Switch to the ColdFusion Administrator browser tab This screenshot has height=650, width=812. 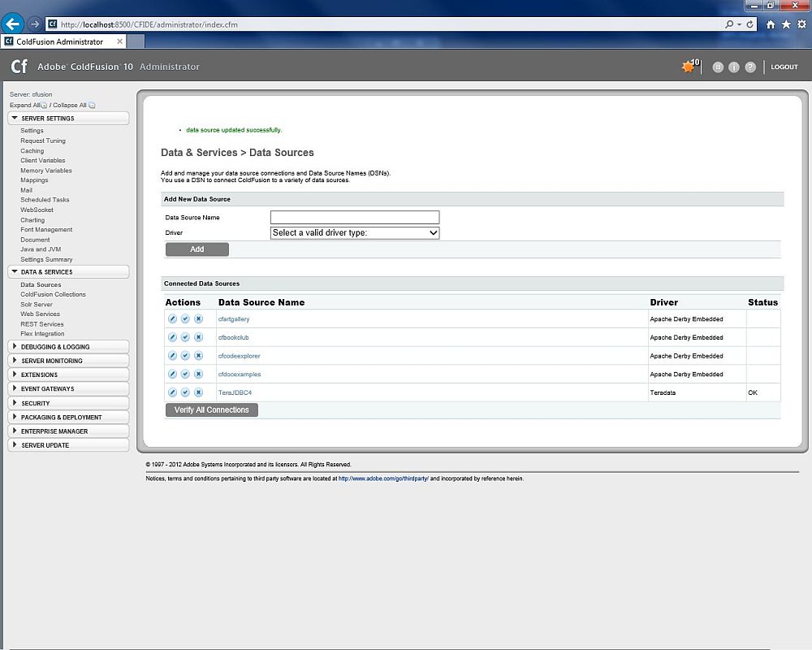point(63,41)
